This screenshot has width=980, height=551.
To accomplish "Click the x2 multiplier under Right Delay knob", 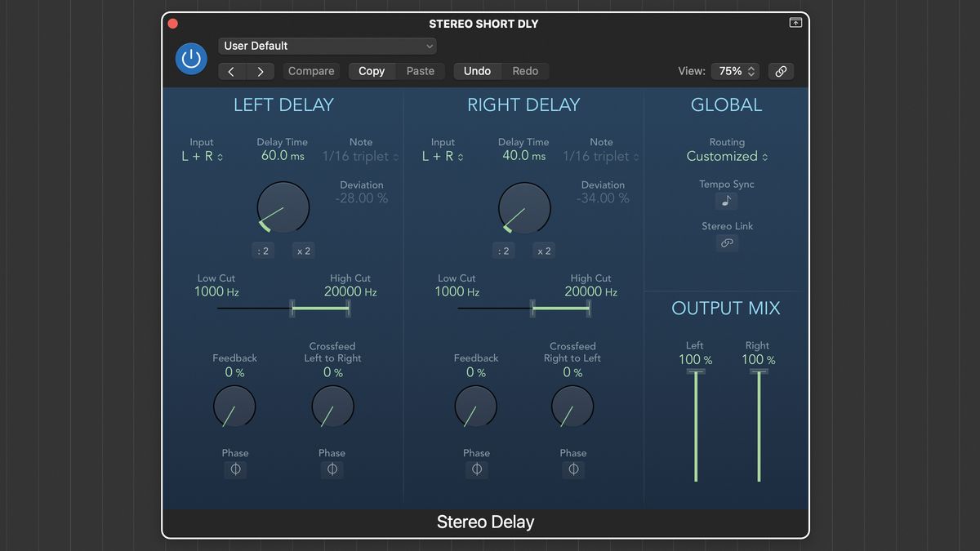I will (x=543, y=250).
